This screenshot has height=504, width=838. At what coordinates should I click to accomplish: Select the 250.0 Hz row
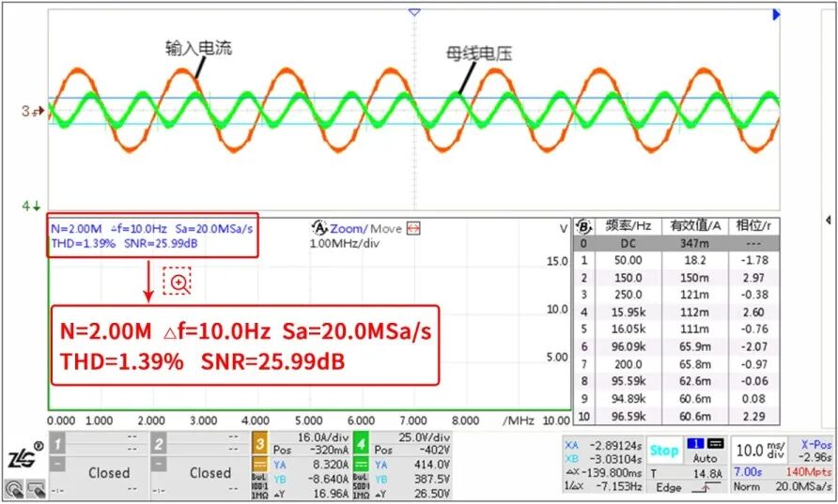pyautogui.click(x=677, y=295)
